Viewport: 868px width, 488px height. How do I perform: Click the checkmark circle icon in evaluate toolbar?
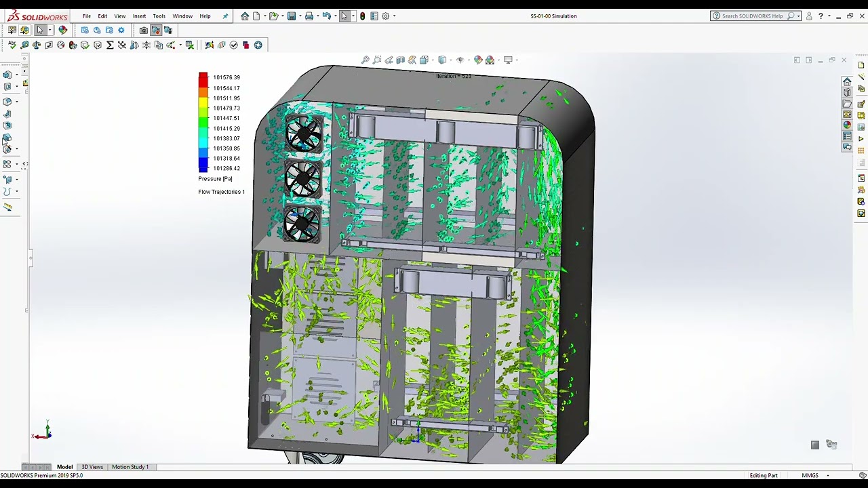click(234, 45)
